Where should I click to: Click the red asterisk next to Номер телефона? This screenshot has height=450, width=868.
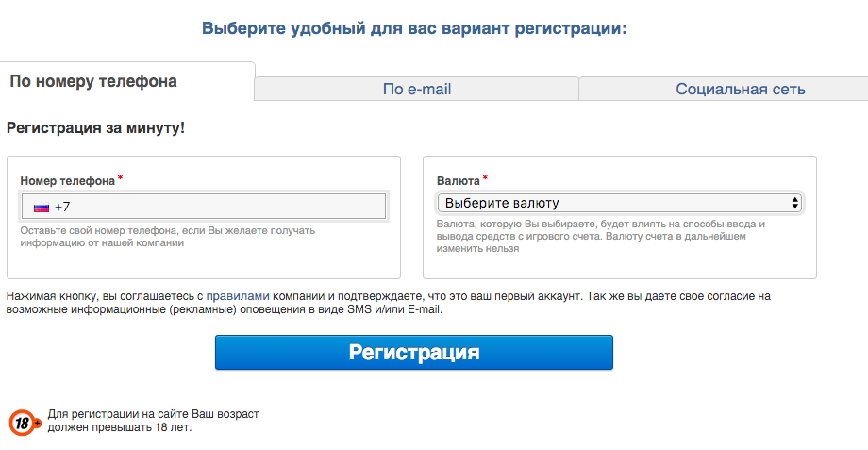[x=120, y=177]
